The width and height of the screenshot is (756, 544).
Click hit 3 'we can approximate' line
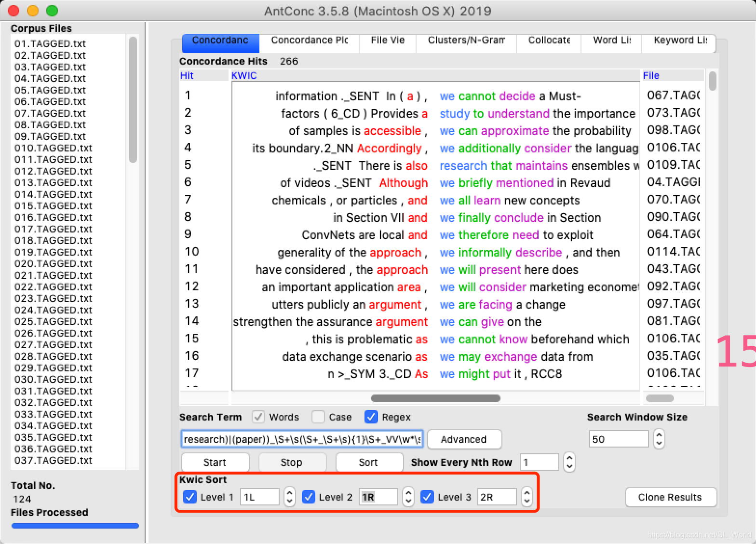[x=436, y=131]
